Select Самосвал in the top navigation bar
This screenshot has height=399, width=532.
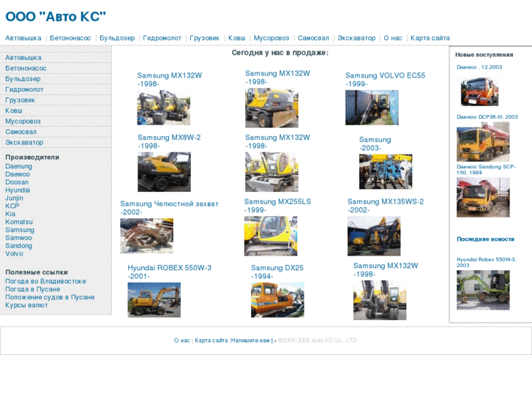pos(313,38)
